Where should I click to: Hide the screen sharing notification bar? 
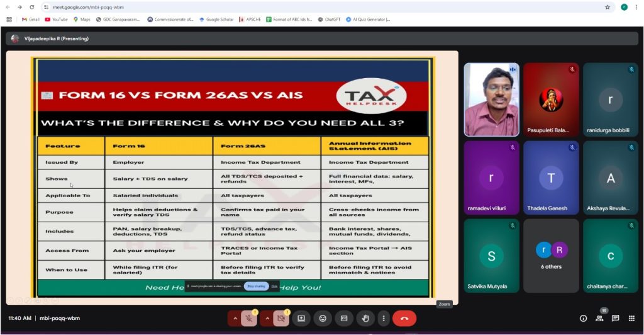click(x=274, y=286)
